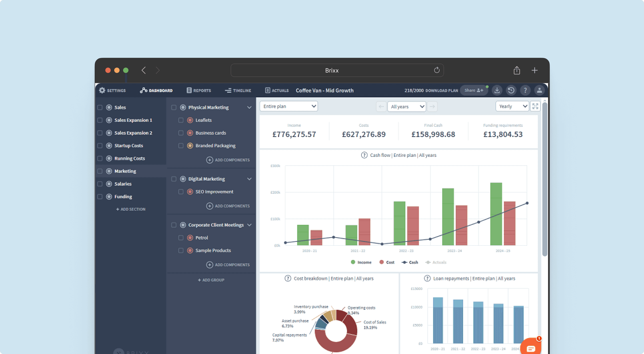644x354 pixels.
Task: Click the Sample Products component icon
Action: pos(190,250)
